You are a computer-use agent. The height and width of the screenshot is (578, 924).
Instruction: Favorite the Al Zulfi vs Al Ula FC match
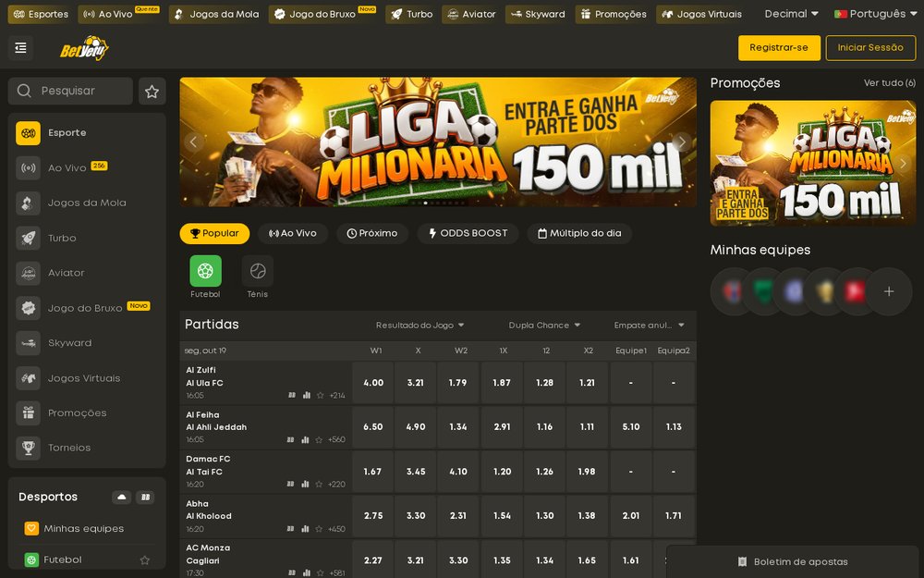coord(321,395)
